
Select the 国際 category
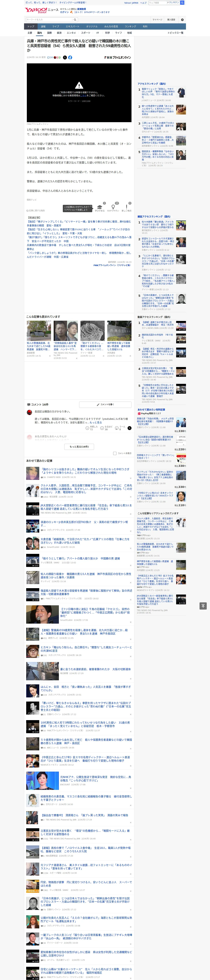(x=49, y=33)
